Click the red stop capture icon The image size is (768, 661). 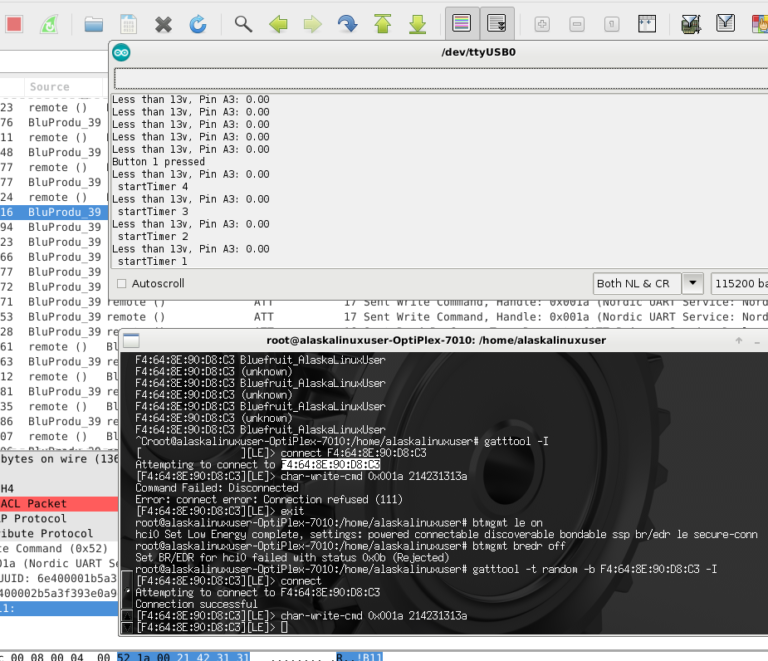coord(14,23)
